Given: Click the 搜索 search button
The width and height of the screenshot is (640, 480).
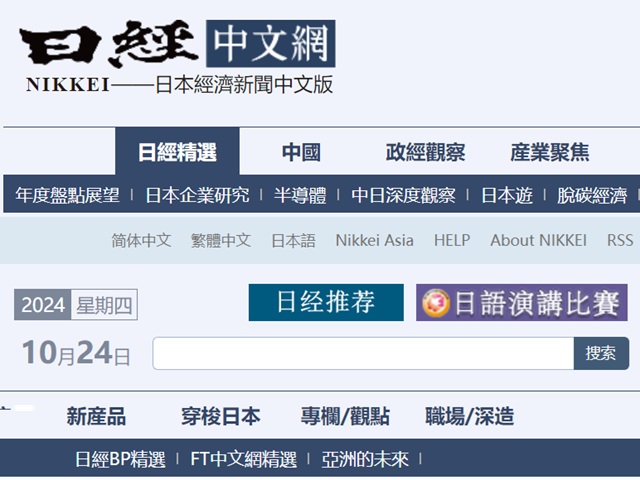Looking at the screenshot, I should point(601,353).
